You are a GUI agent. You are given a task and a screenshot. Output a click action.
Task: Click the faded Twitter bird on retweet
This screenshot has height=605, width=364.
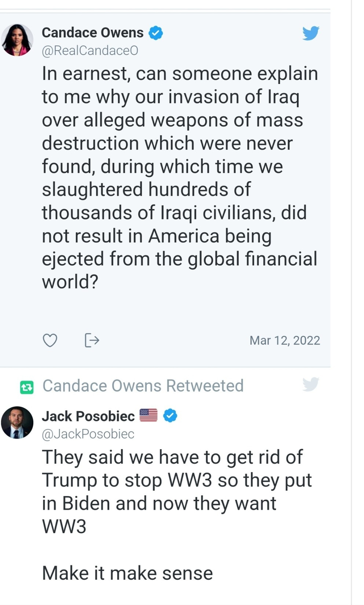tap(311, 385)
